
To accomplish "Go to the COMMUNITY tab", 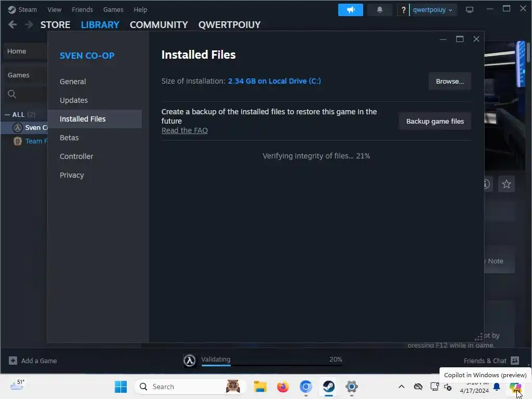I will (x=159, y=25).
